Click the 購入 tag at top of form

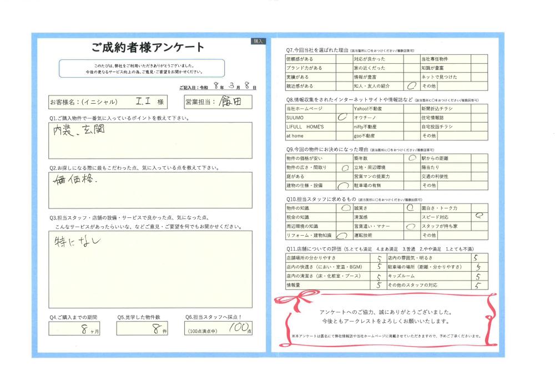coord(259,41)
